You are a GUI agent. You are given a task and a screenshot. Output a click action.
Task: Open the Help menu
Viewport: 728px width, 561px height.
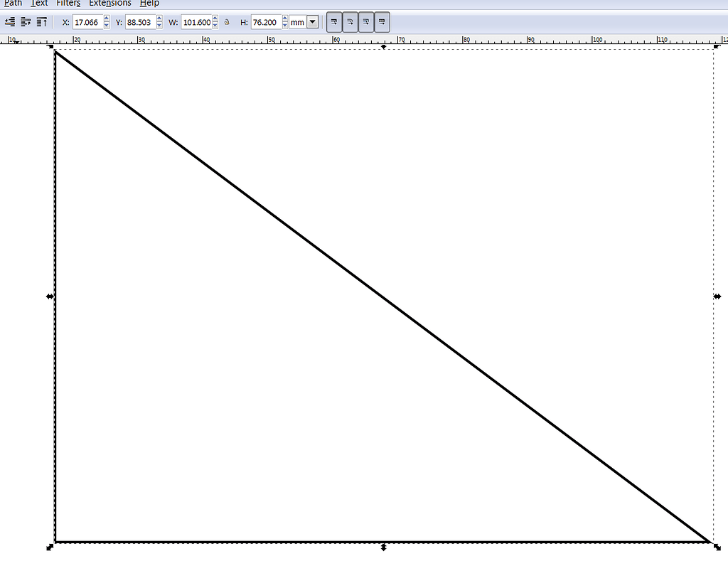[x=149, y=4]
